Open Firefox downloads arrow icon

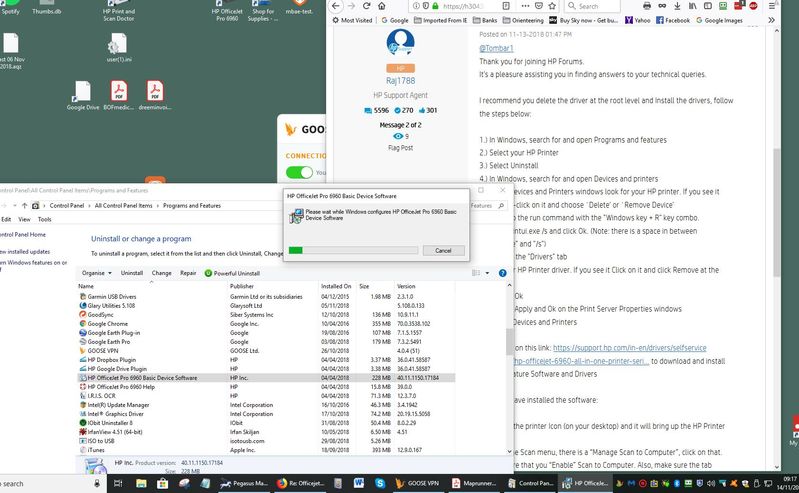tap(677, 6)
